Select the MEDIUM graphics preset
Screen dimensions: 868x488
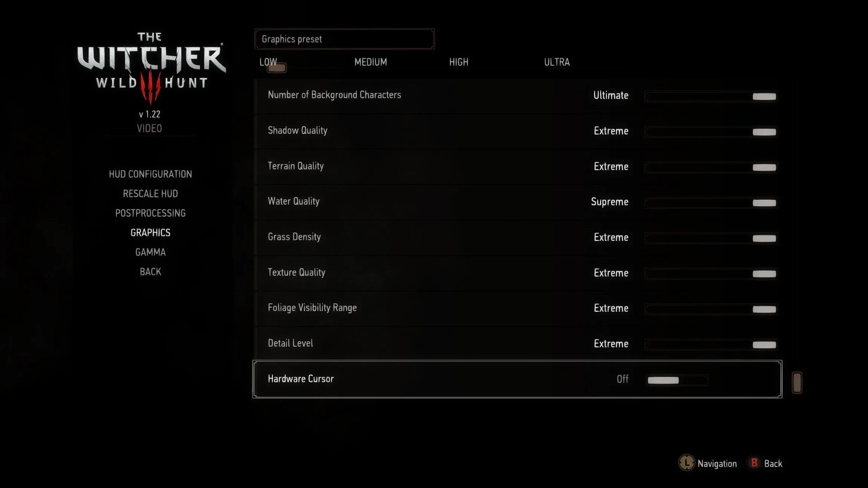tap(370, 62)
